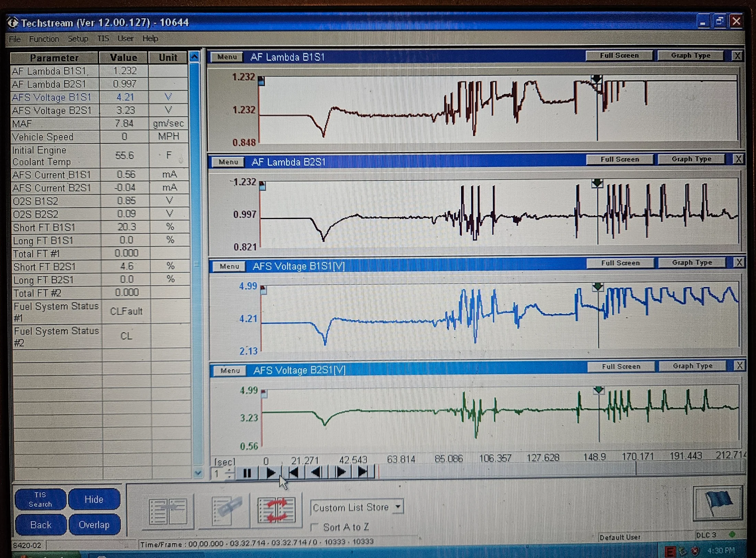Click the Overlap button
Image resolution: width=756 pixels, height=558 pixels.
click(x=94, y=525)
